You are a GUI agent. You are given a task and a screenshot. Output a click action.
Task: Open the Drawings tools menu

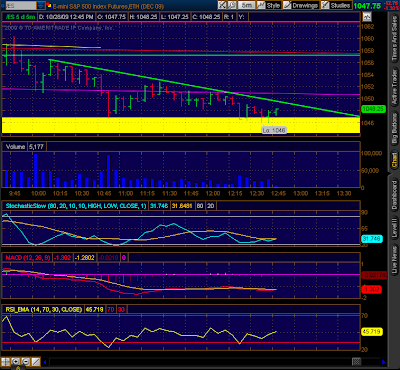(x=301, y=5)
